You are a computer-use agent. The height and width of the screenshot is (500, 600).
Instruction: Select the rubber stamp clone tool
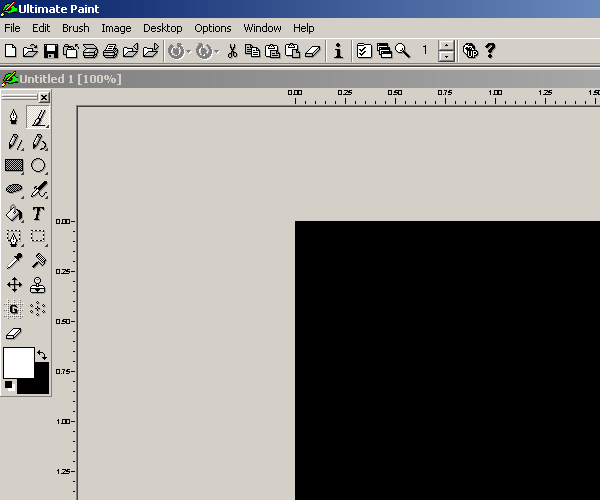click(x=38, y=285)
